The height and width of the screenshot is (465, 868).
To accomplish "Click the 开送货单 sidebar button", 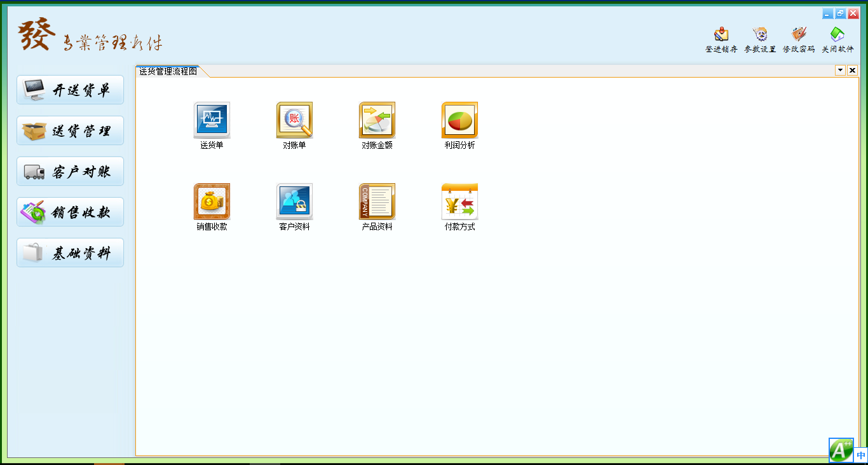I will click(x=70, y=90).
